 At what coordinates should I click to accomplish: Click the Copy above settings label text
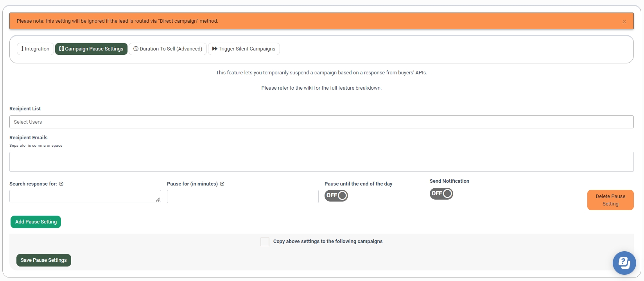[x=328, y=241]
